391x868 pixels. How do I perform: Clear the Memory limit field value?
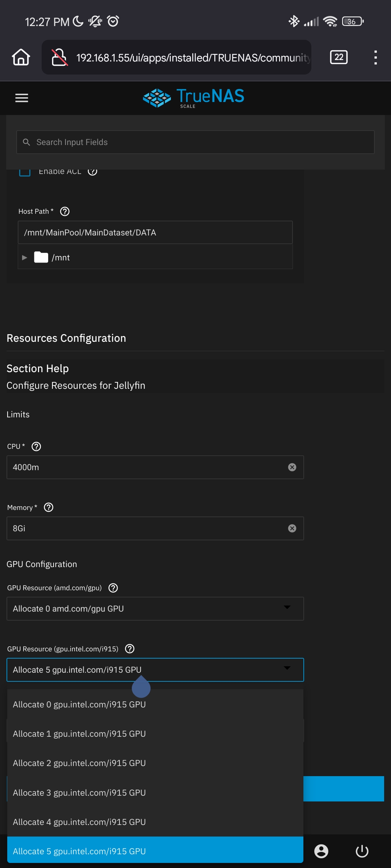click(292, 528)
